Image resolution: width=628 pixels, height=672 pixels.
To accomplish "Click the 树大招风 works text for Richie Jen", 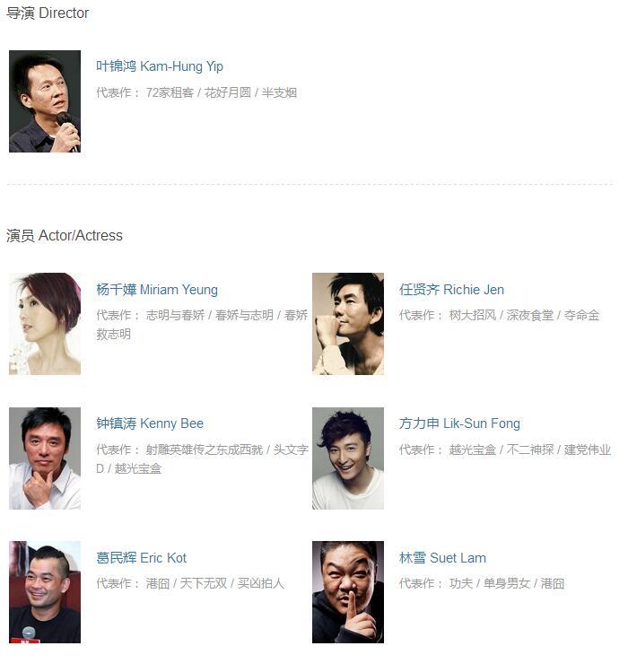I will (473, 316).
